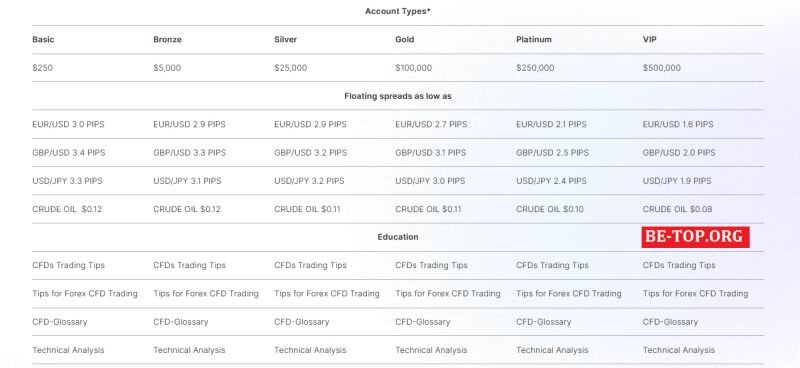Open Technical Analysis in Platinum column
Viewport: 800px width, 368px height.
coord(552,350)
